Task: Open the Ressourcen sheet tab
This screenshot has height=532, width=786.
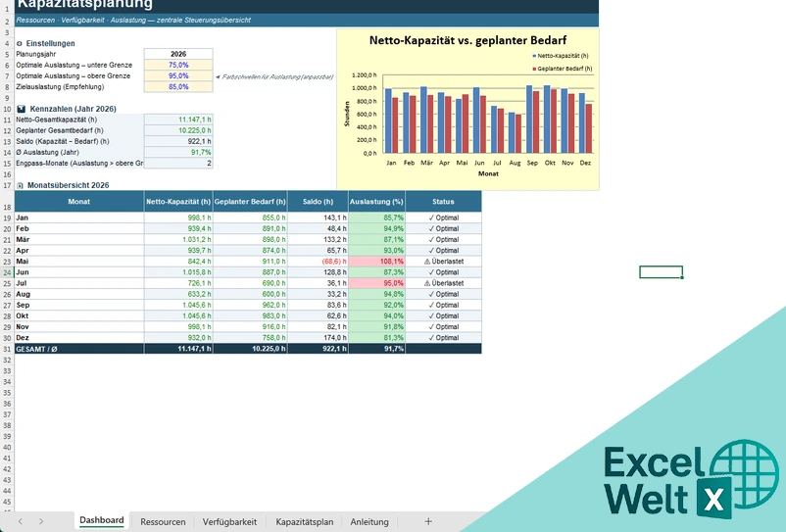Action: click(163, 521)
